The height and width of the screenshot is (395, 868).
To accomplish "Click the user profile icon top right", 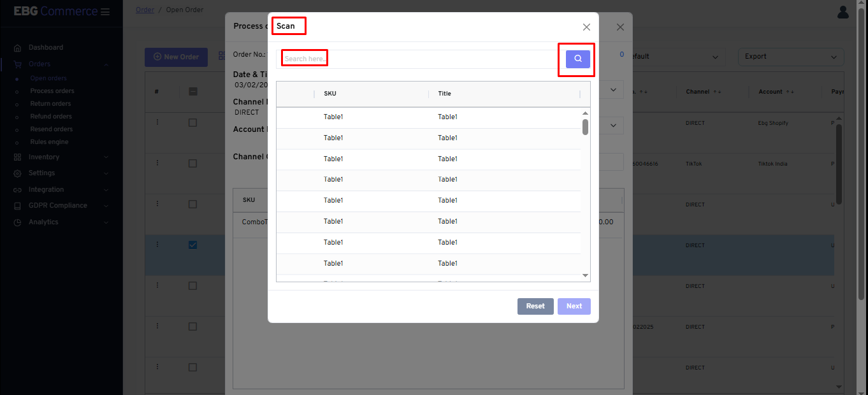I will [x=843, y=11].
